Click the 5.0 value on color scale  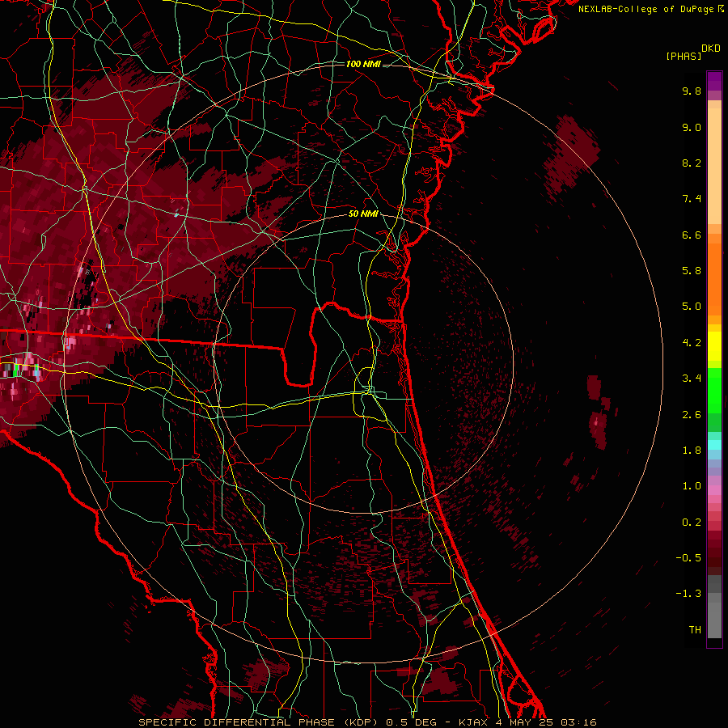692,307
